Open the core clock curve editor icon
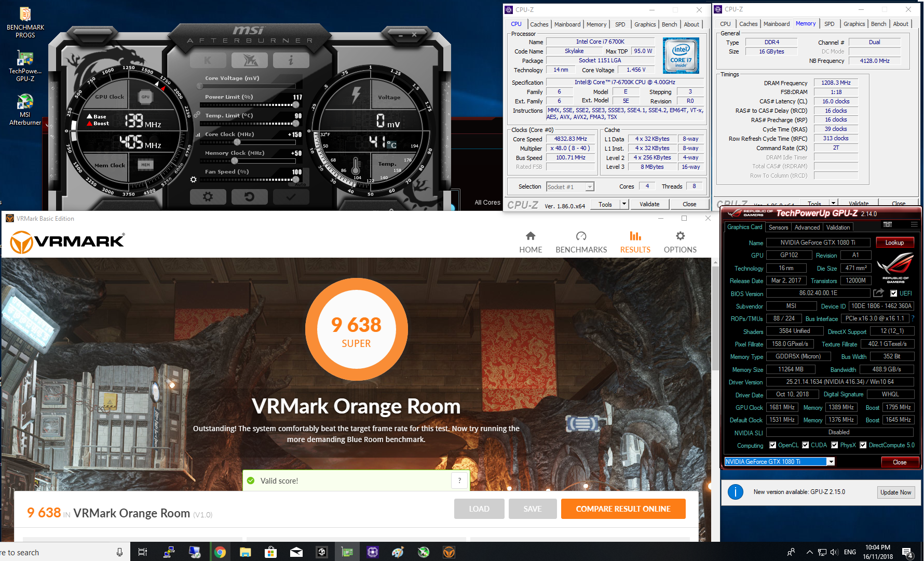Image resolution: width=924 pixels, height=561 pixels. tap(198, 135)
